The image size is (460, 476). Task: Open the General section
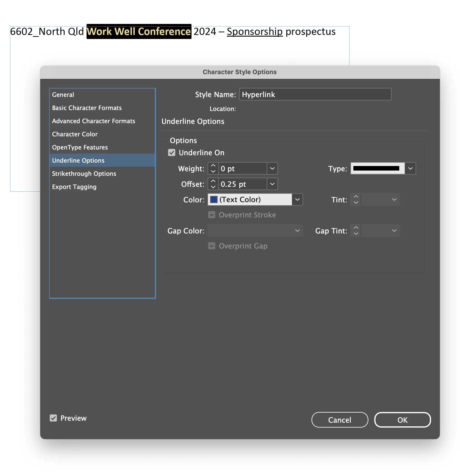click(x=63, y=95)
